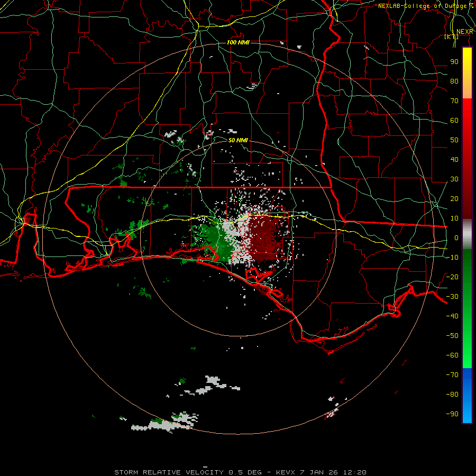Click the "60" positive velocity scale label
This screenshot has height=476, width=476.
[x=454, y=121]
